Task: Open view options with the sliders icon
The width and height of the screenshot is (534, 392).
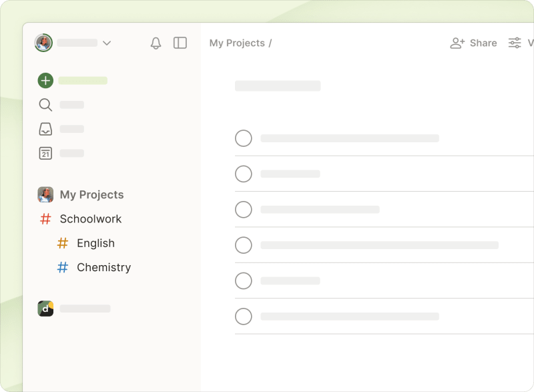Action: [x=515, y=43]
